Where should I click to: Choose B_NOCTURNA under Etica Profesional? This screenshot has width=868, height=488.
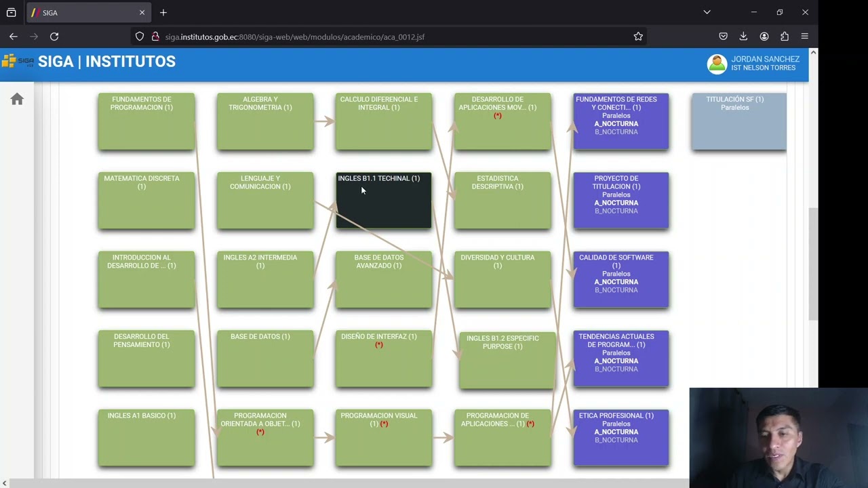coord(616,440)
